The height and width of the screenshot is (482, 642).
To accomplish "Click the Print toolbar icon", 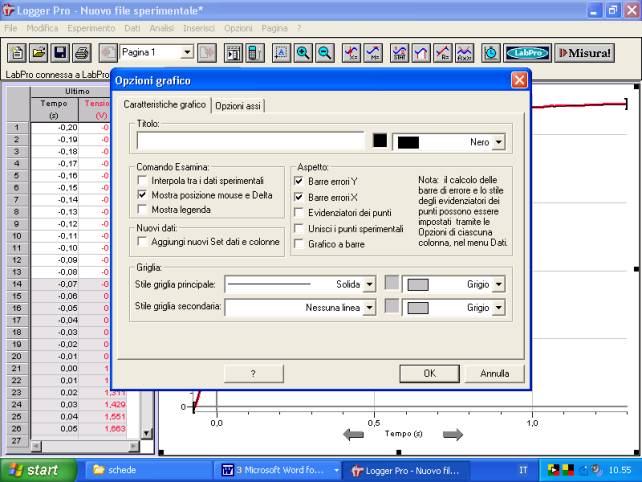I will point(81,53).
